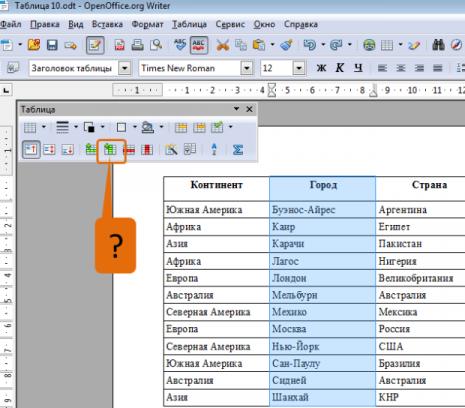Viewport: 465px width, 408px height.
Task: Open the Таблица menu
Action: click(x=189, y=24)
